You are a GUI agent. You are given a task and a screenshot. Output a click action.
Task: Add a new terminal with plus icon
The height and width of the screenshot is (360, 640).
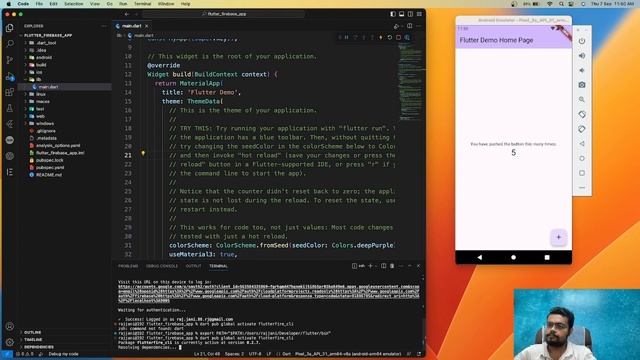click(x=371, y=266)
